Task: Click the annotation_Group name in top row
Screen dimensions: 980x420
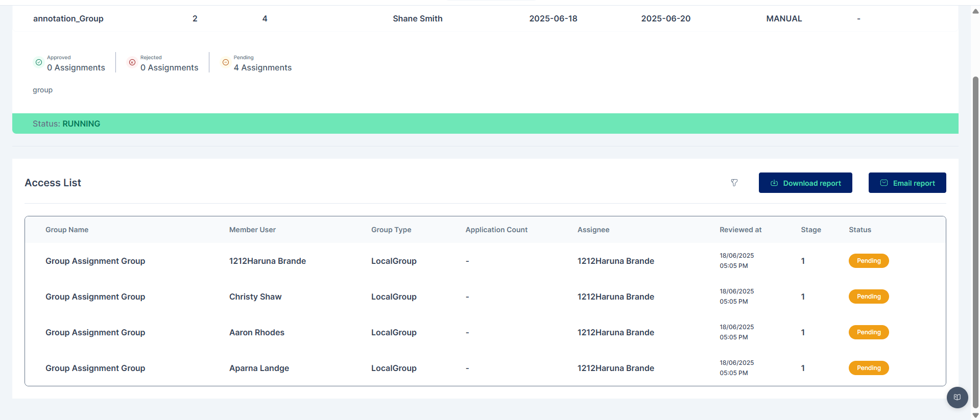Action: coord(68,18)
